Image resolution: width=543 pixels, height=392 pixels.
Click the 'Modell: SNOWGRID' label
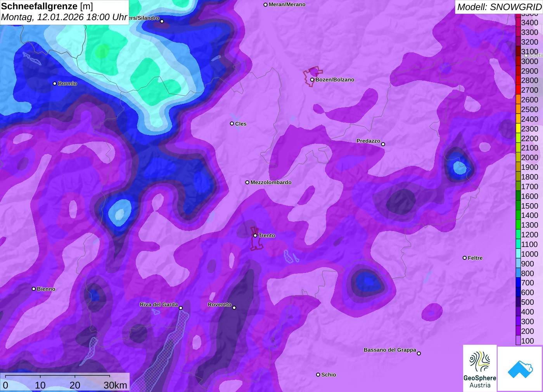point(499,7)
